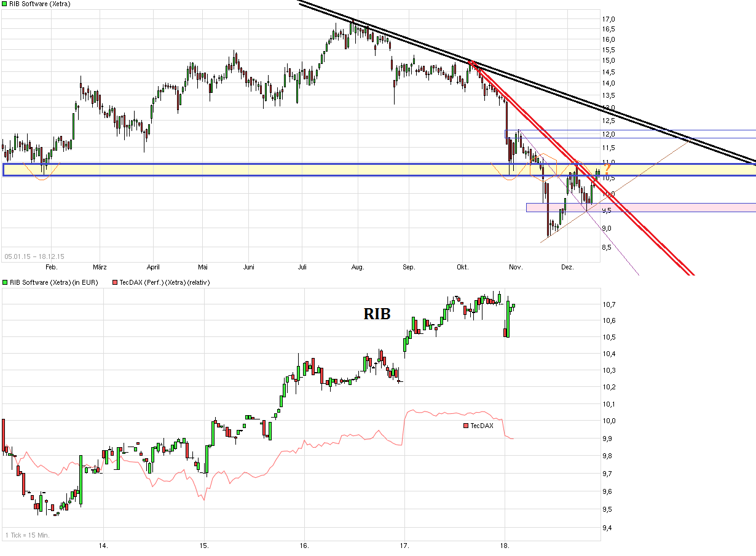This screenshot has width=756, height=556.
Task: Click the 'Juni' month axis label
Action: [x=249, y=267]
